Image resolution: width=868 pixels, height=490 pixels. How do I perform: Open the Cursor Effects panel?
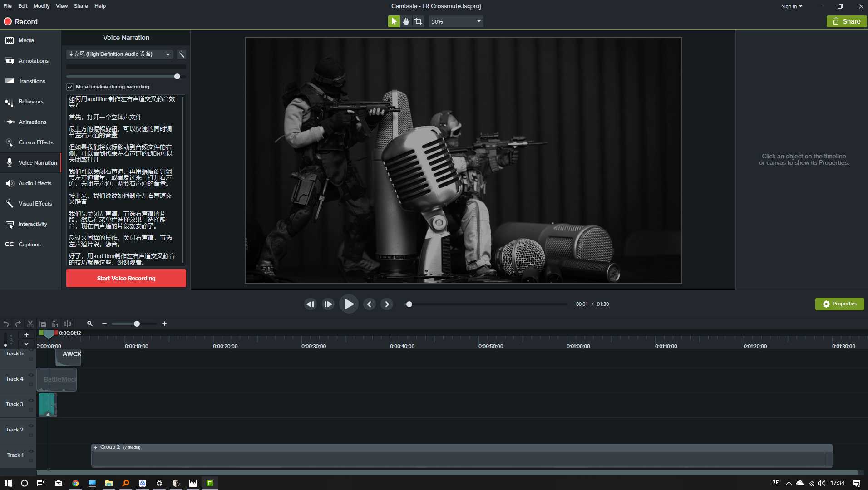click(x=30, y=142)
